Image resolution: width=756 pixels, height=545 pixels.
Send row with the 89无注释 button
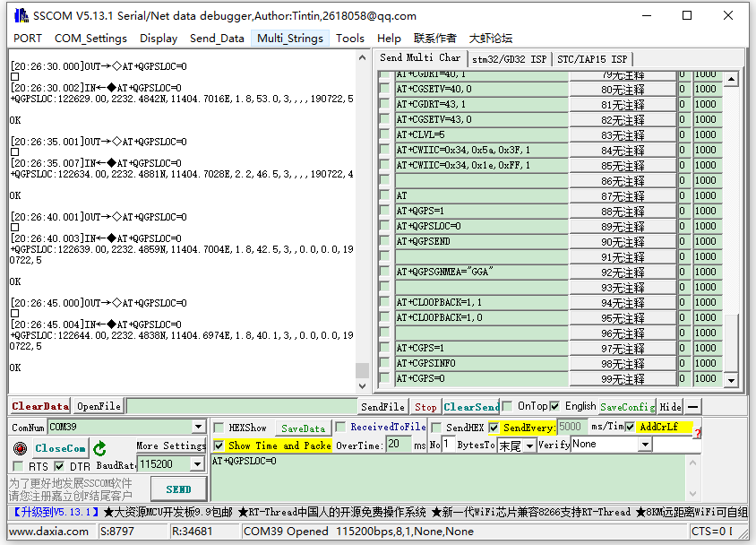(623, 227)
